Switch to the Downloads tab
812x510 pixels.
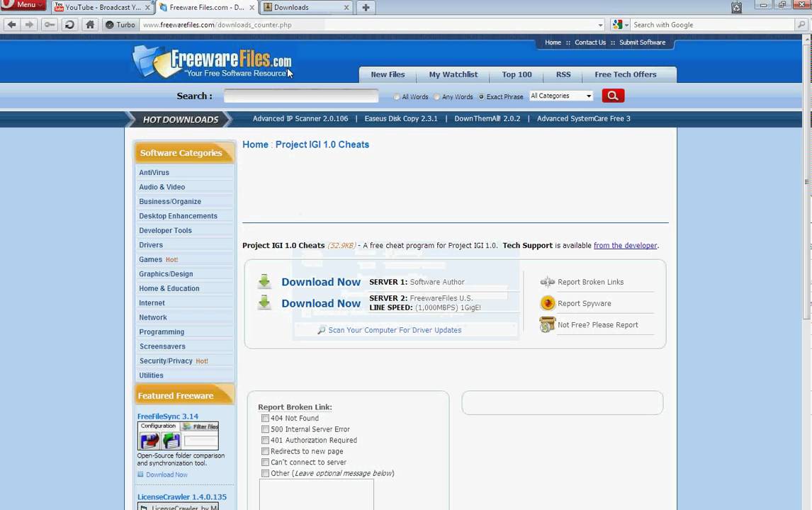(306, 7)
